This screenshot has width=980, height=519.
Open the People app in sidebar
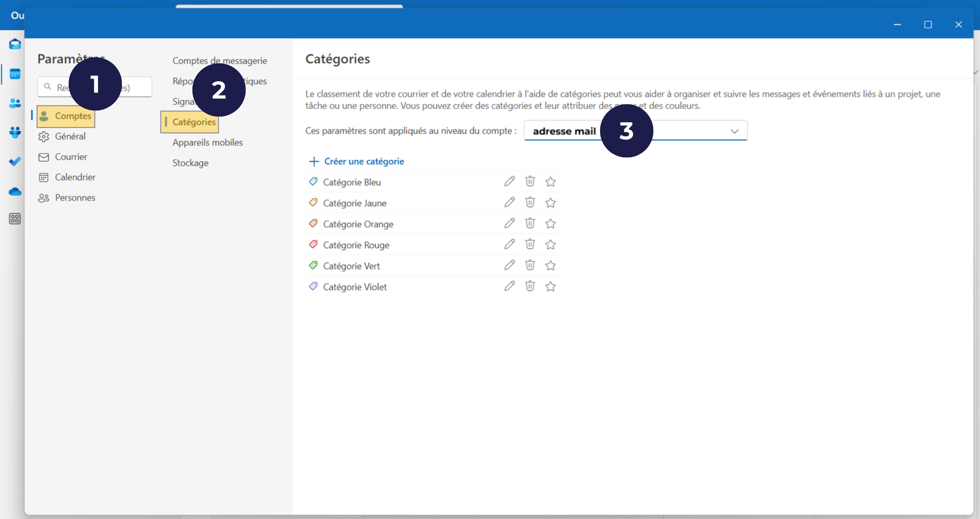tap(15, 103)
